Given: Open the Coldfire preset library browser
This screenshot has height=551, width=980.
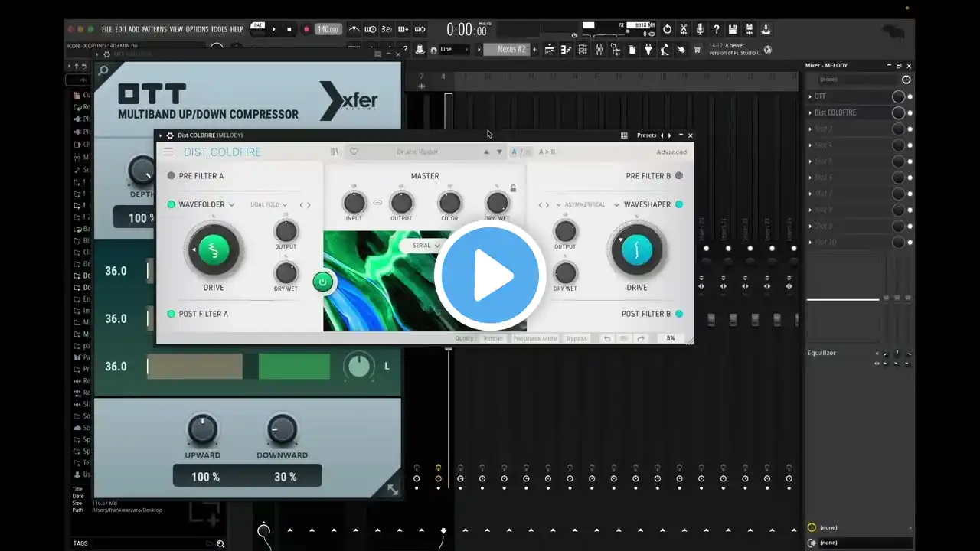Looking at the screenshot, I should [335, 152].
